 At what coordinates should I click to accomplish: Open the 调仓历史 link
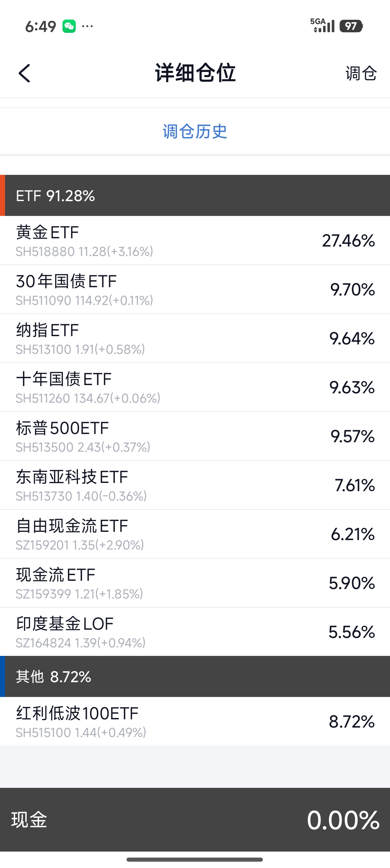195,131
